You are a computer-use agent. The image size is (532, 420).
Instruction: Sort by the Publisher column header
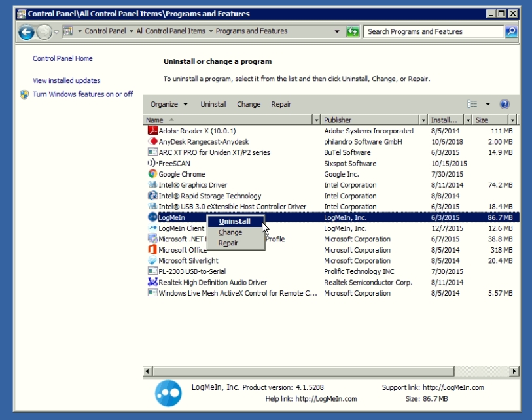click(370, 120)
